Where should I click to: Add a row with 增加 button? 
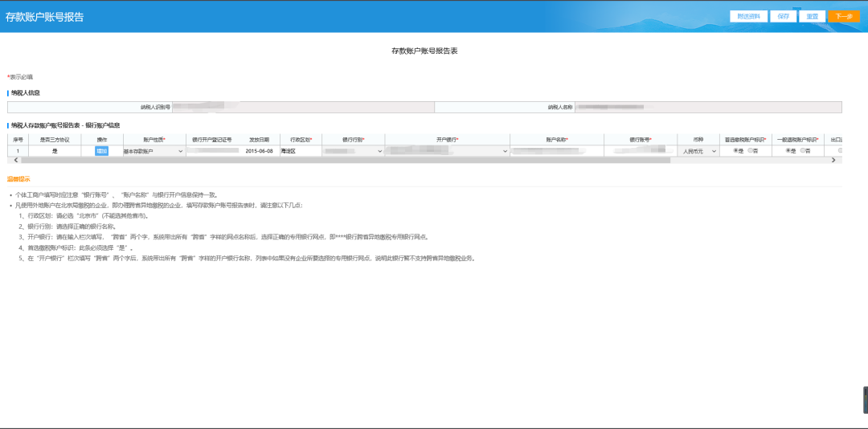coord(102,151)
